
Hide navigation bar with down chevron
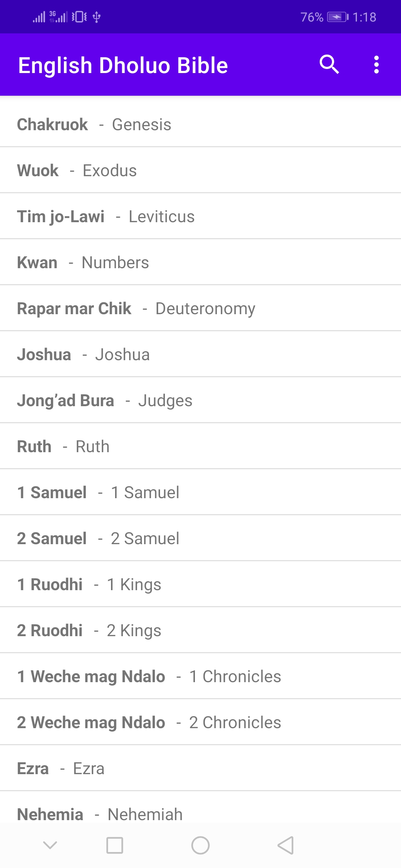point(50,845)
